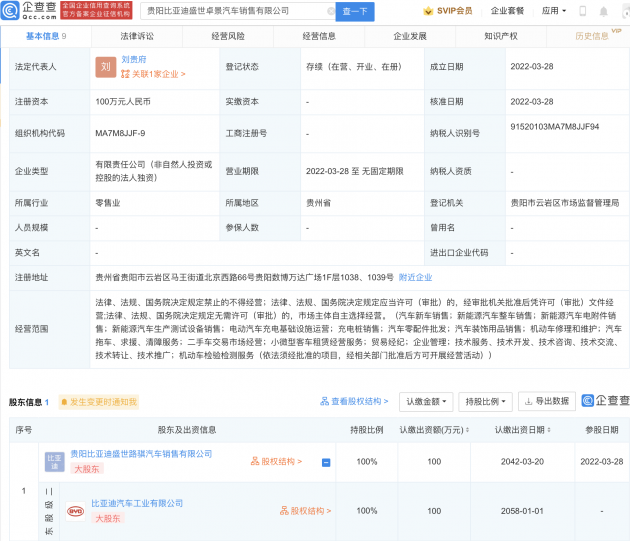Screen dimensions: 630x541
Task: Collapse the shareholder row with minus icon
Action: coord(326,463)
